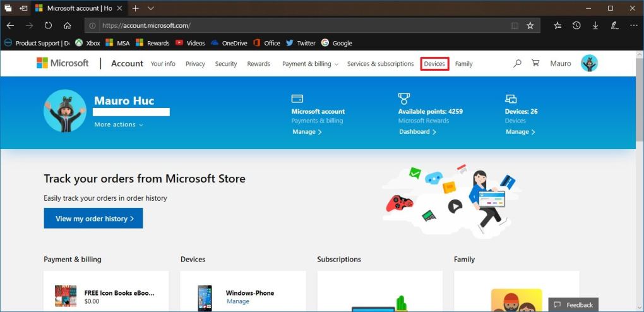The width and height of the screenshot is (644, 312).
Task: Expand More actions under profile name
Action: (119, 125)
